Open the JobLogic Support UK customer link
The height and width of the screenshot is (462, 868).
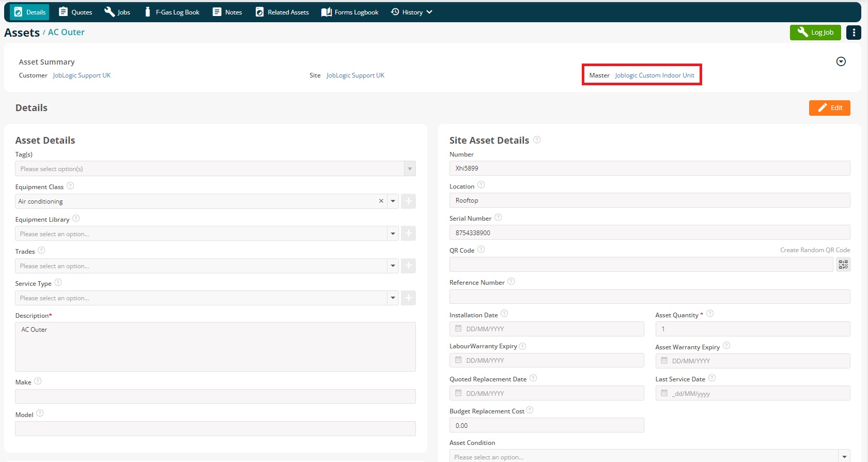pyautogui.click(x=82, y=75)
